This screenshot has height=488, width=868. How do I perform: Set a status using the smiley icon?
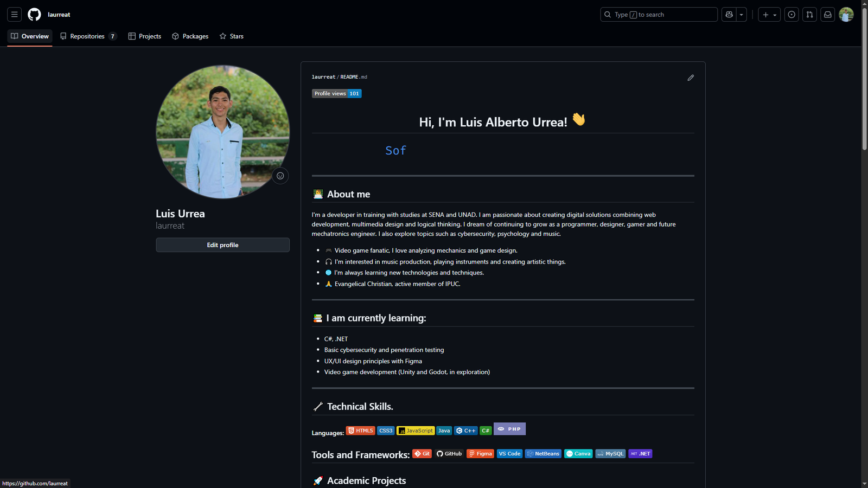(x=280, y=176)
